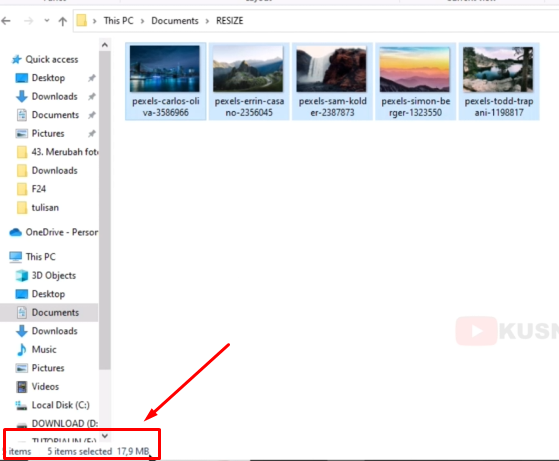Open the recent locations dropdown arrow
The image size is (559, 461).
(47, 21)
